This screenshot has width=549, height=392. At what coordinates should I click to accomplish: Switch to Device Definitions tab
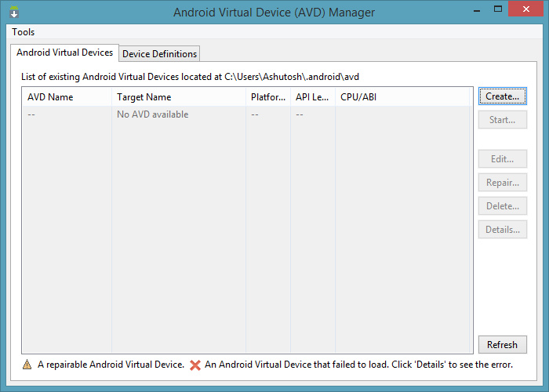159,54
